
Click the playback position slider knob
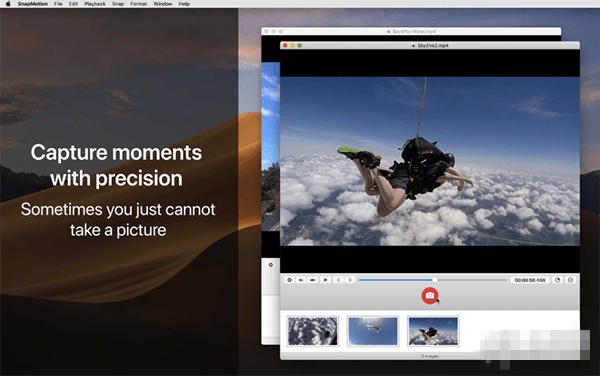tap(435, 280)
